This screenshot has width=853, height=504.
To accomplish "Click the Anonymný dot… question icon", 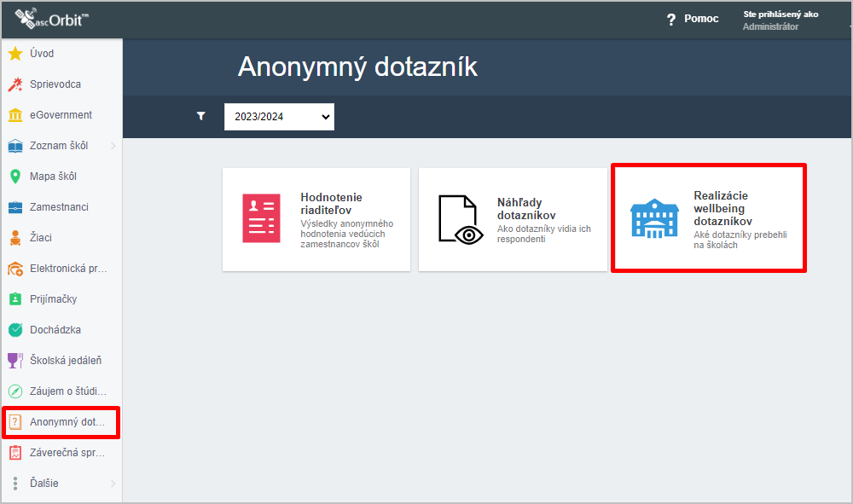I will click(x=15, y=422).
